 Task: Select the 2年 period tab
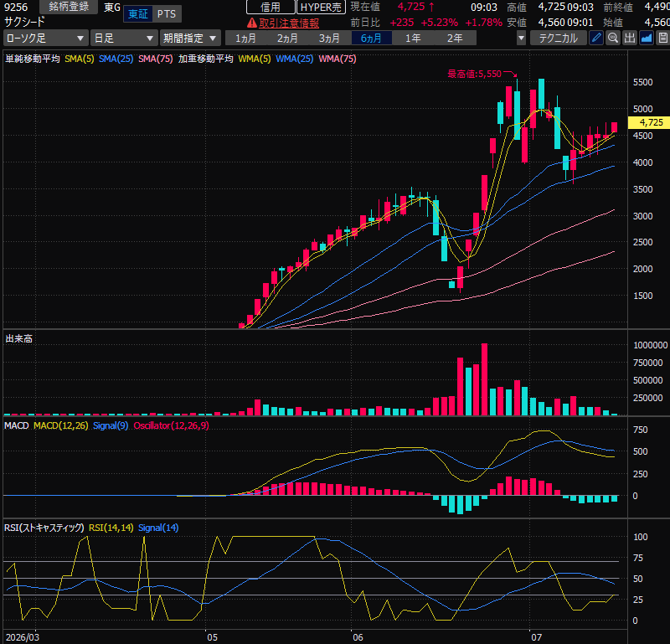coord(455,38)
